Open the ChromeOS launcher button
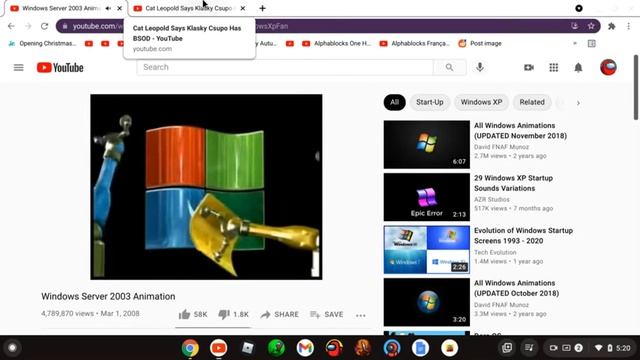This screenshot has width=640, height=360. click(x=12, y=348)
